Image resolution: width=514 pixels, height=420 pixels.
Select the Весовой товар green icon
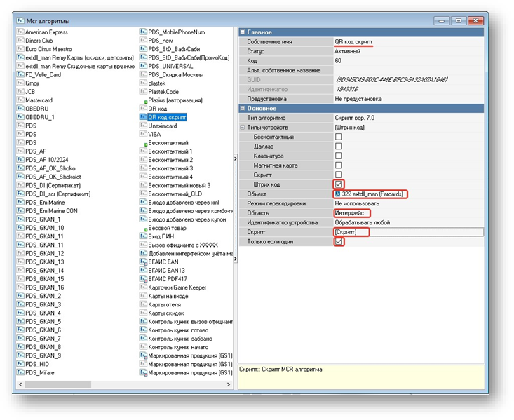point(144,229)
